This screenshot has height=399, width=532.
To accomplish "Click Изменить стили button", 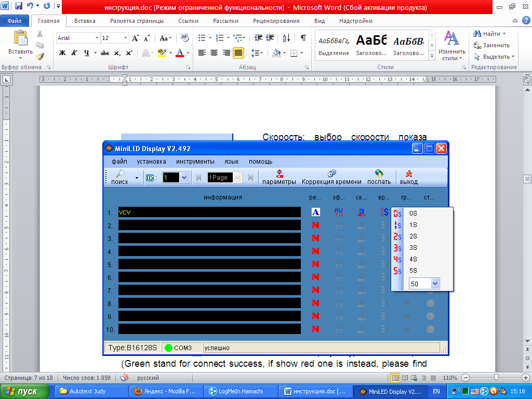I will coord(451,46).
